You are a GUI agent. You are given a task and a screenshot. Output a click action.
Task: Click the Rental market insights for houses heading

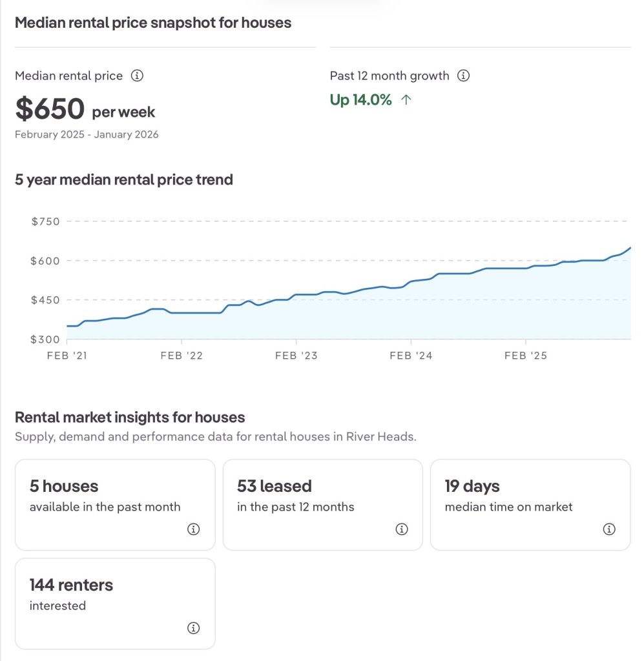(130, 417)
